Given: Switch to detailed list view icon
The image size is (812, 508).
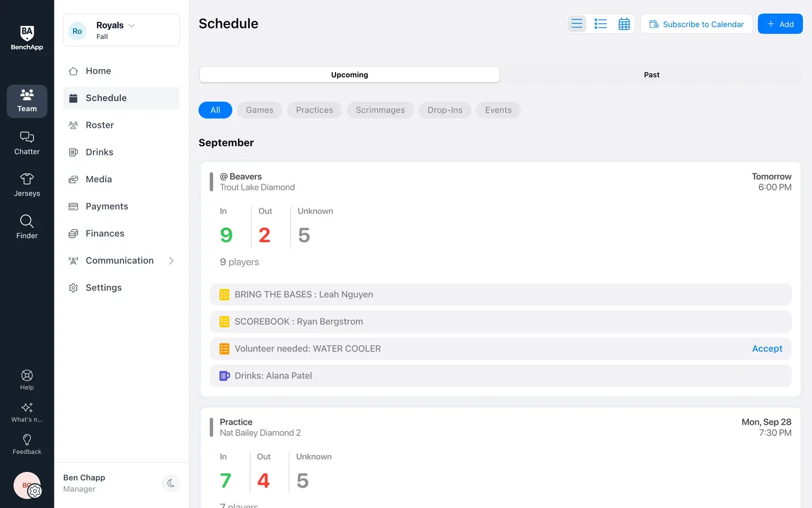Looking at the screenshot, I should coord(600,24).
